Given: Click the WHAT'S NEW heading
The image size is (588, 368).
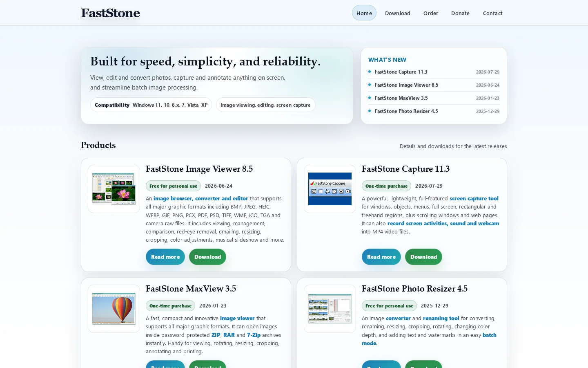Looking at the screenshot, I should 387,60.
